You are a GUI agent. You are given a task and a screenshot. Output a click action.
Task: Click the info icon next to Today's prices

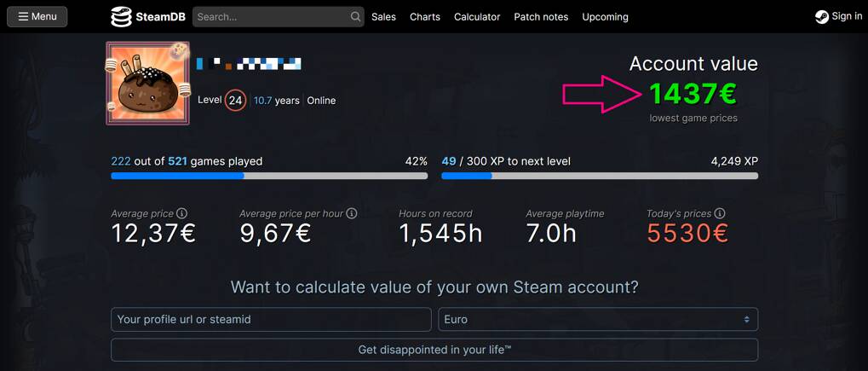click(720, 213)
